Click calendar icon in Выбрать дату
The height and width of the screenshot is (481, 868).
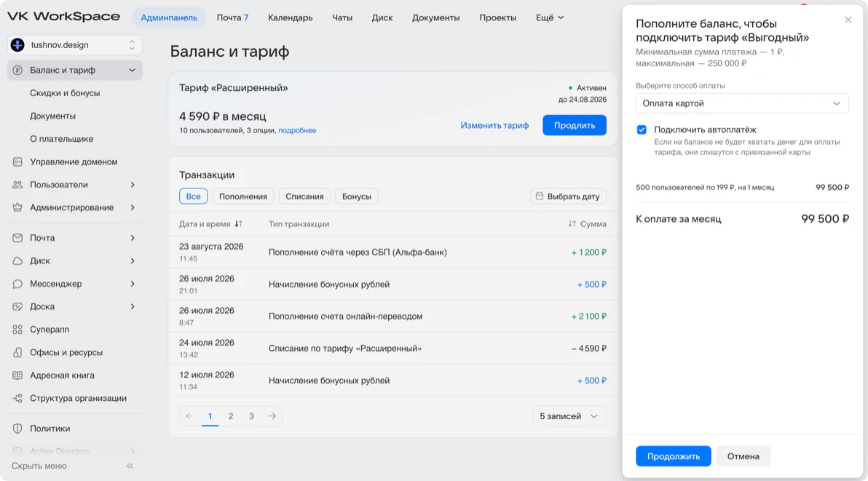click(539, 196)
